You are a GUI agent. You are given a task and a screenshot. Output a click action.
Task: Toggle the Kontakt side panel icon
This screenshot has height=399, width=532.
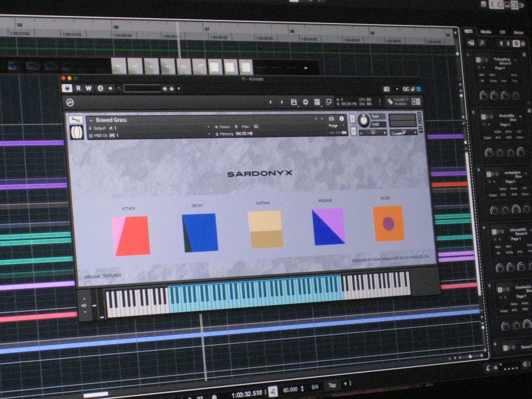416,102
